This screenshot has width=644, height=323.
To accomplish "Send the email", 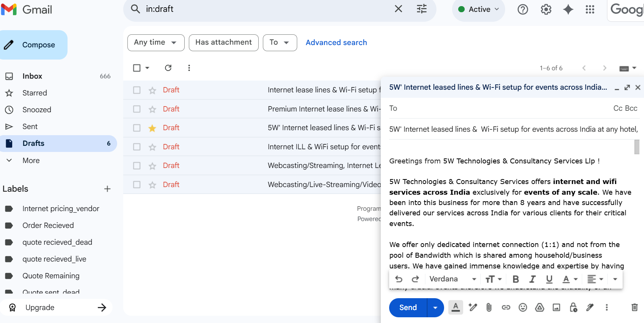I will pos(408,307).
